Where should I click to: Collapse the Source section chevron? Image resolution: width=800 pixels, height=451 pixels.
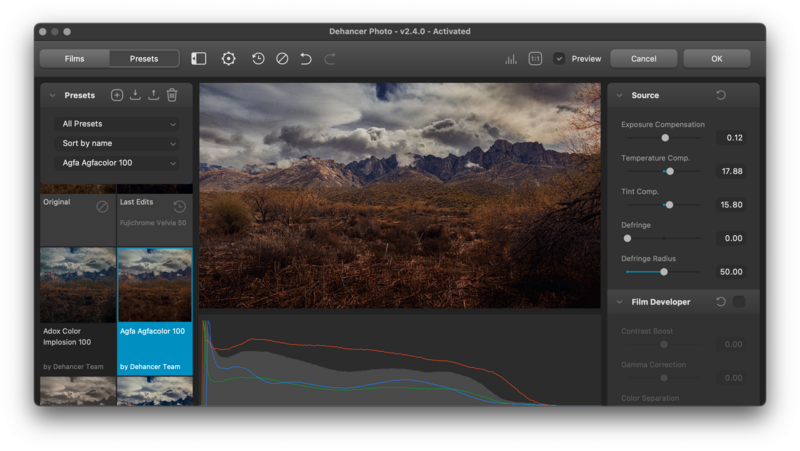[619, 95]
